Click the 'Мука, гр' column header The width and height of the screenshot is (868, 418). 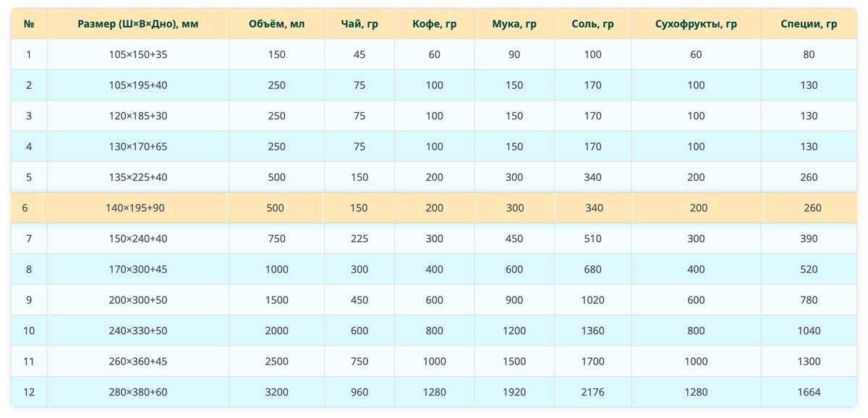pos(514,24)
